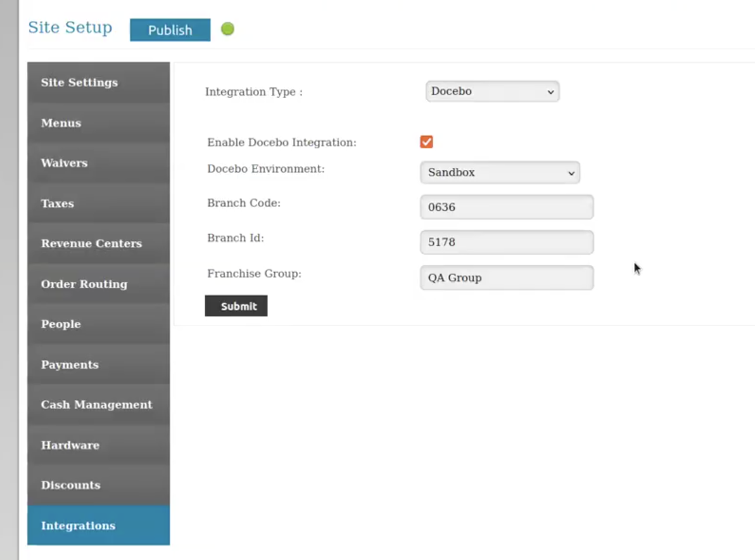Go to the Menus section
Screen dimensions: 755x560
point(98,123)
